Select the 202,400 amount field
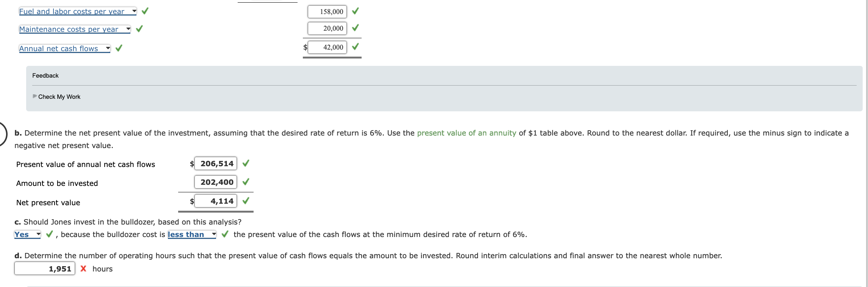Screen dimensions: 868x287 (216, 182)
